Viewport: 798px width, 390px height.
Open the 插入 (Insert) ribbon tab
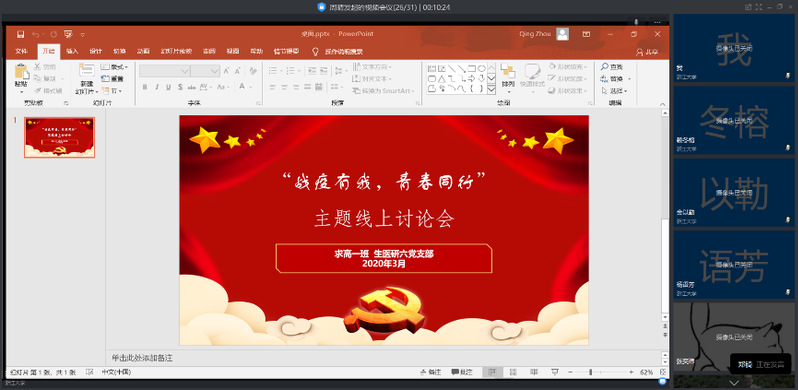click(x=72, y=51)
